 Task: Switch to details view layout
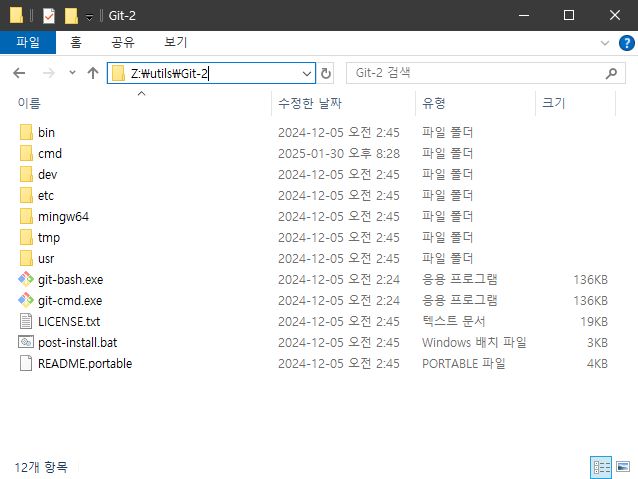click(x=601, y=467)
